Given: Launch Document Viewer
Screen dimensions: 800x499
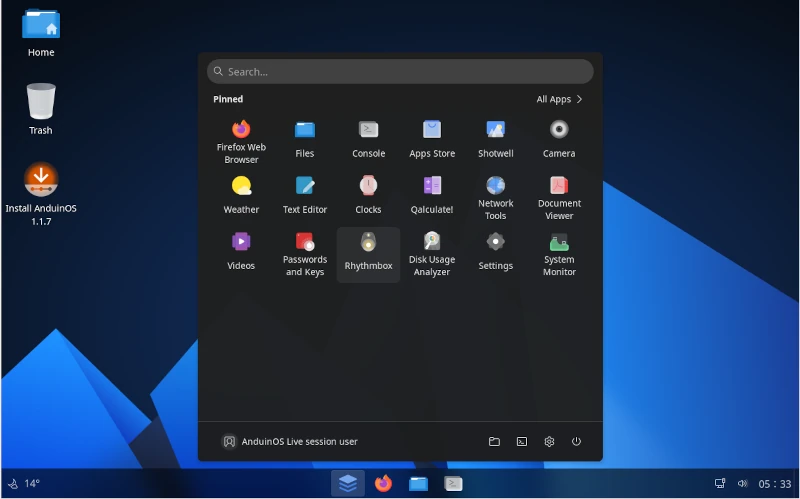Looking at the screenshot, I should pos(559,197).
